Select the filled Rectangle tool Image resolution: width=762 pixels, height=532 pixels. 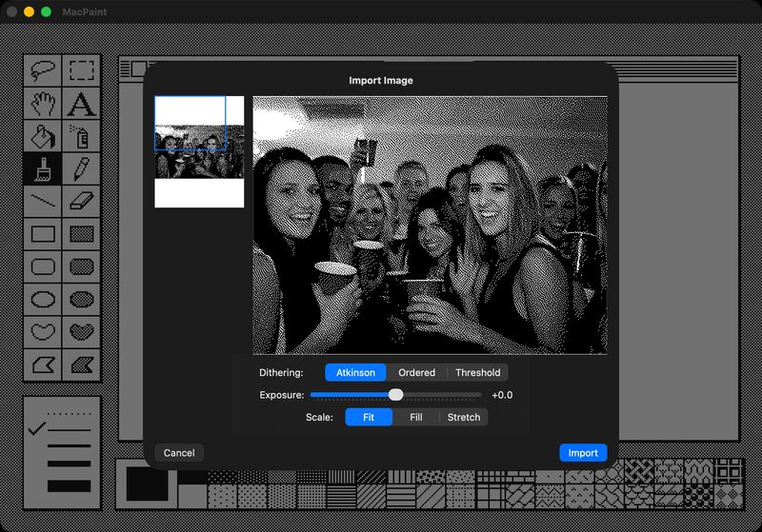[82, 234]
